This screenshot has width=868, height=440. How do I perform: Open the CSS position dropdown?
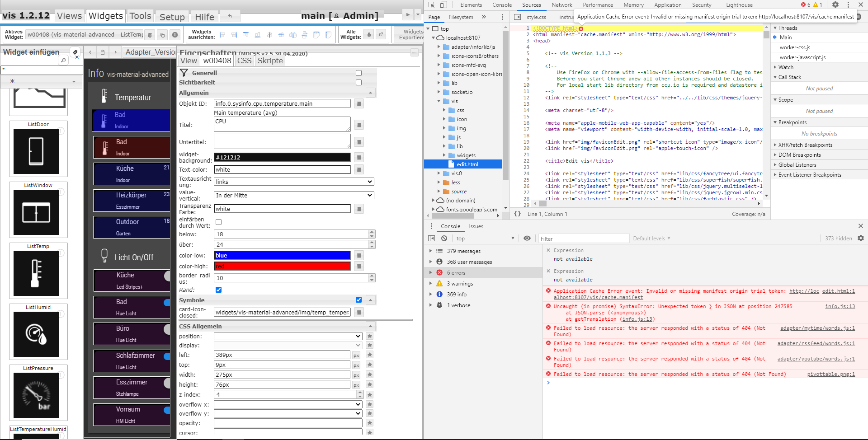pyautogui.click(x=288, y=336)
